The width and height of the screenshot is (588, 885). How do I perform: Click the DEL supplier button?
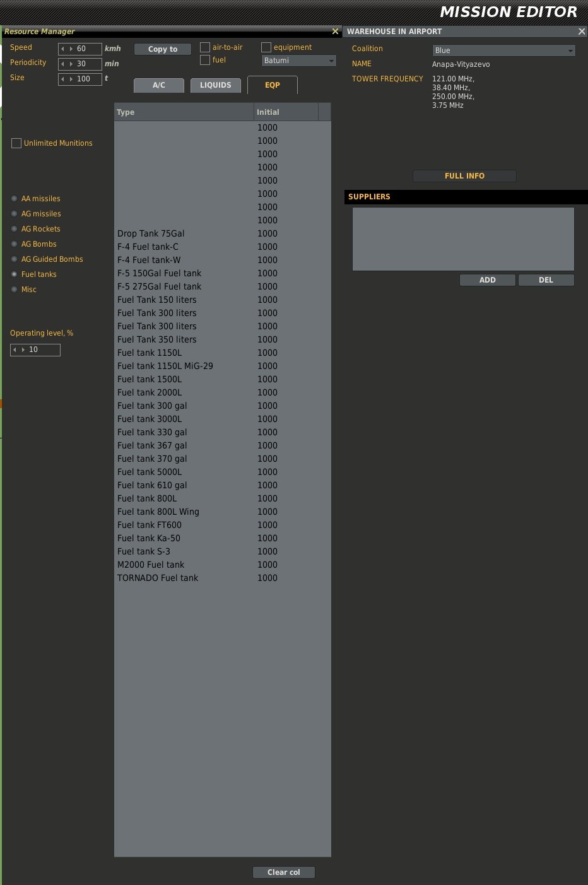coord(546,280)
